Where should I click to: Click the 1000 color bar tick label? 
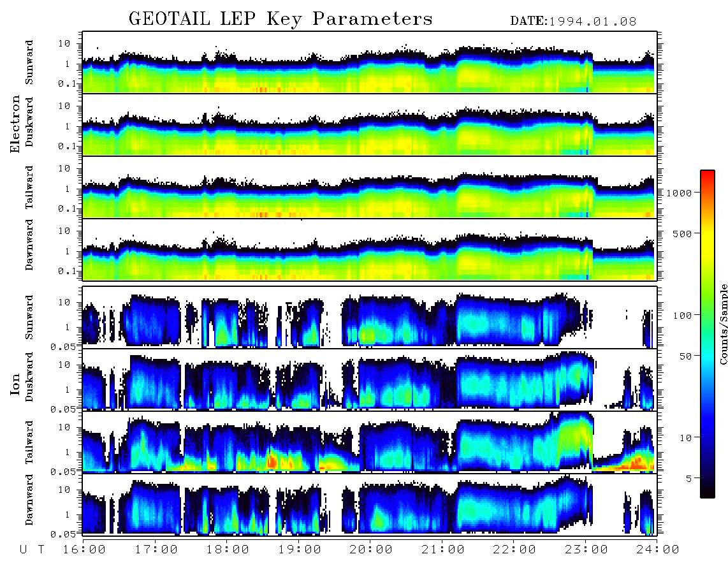point(680,193)
